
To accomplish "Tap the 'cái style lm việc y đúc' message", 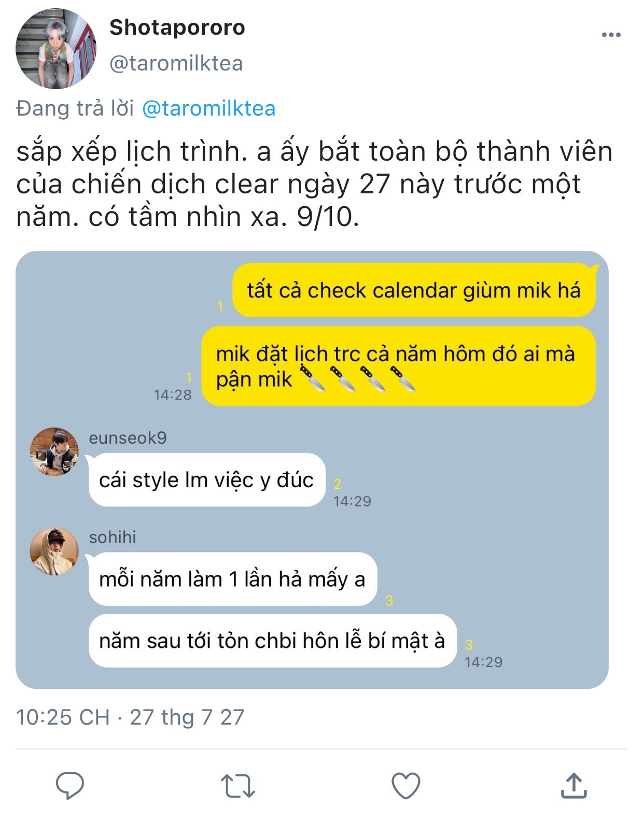I will pos(206,480).
